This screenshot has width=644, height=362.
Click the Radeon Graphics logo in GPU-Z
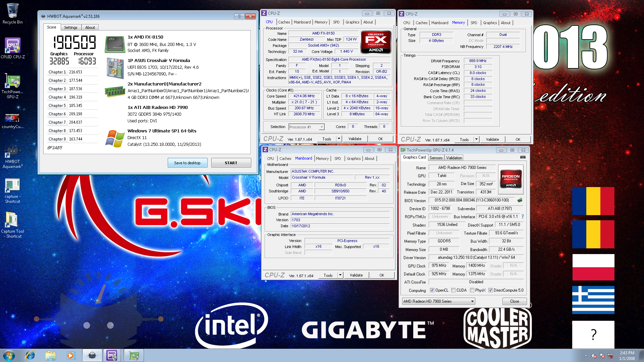(511, 179)
